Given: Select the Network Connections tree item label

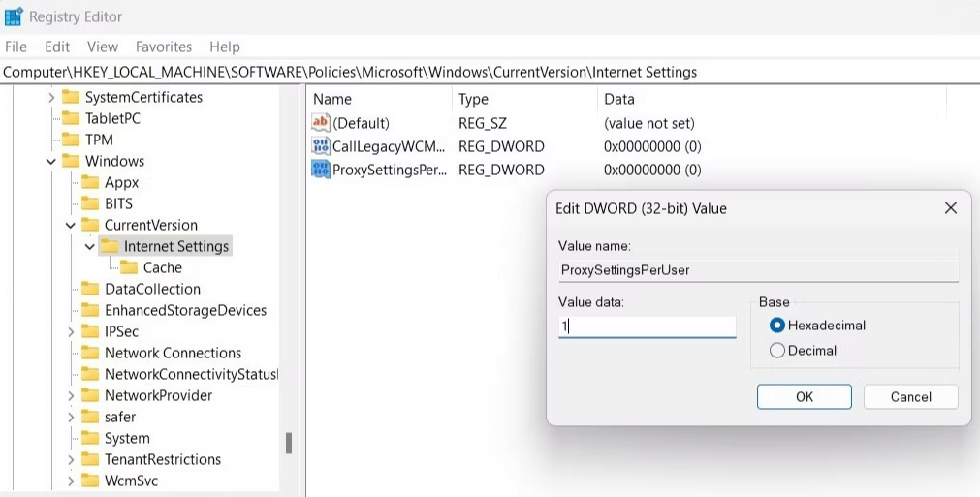Looking at the screenshot, I should (174, 353).
